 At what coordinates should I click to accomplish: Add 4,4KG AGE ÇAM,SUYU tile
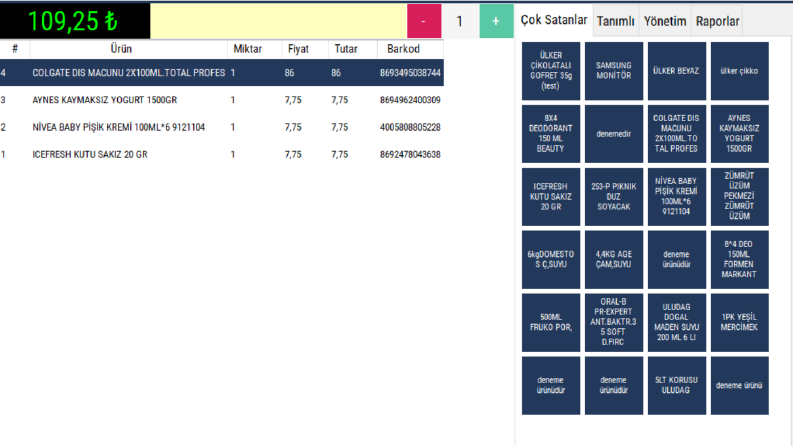(613, 259)
